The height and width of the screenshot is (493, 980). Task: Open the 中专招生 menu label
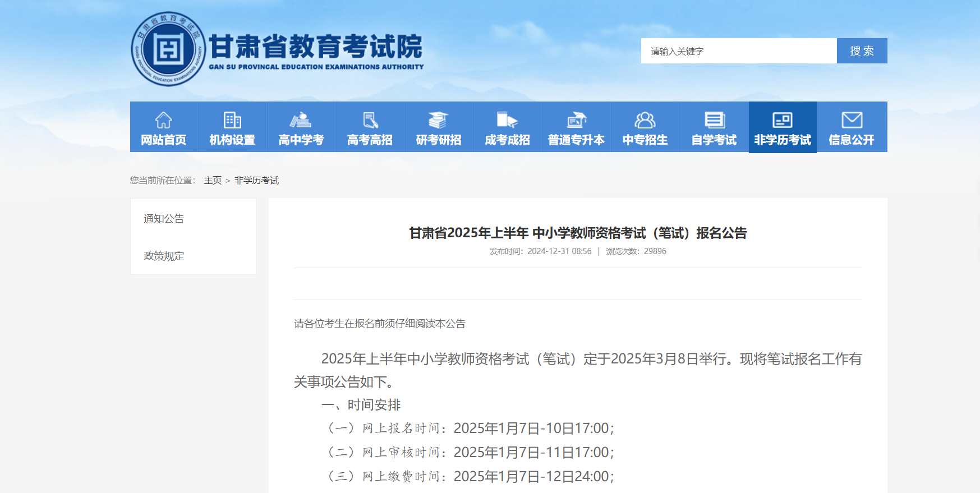coord(645,140)
